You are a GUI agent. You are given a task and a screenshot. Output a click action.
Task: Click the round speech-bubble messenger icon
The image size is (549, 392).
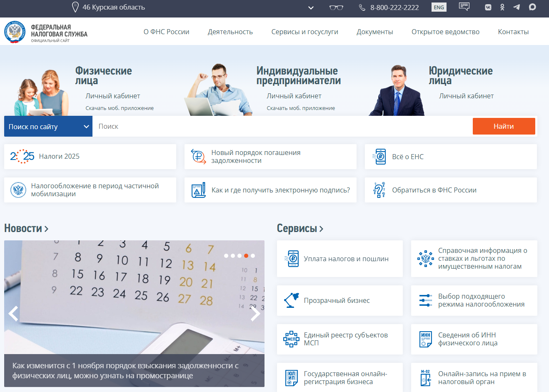pos(532,7)
